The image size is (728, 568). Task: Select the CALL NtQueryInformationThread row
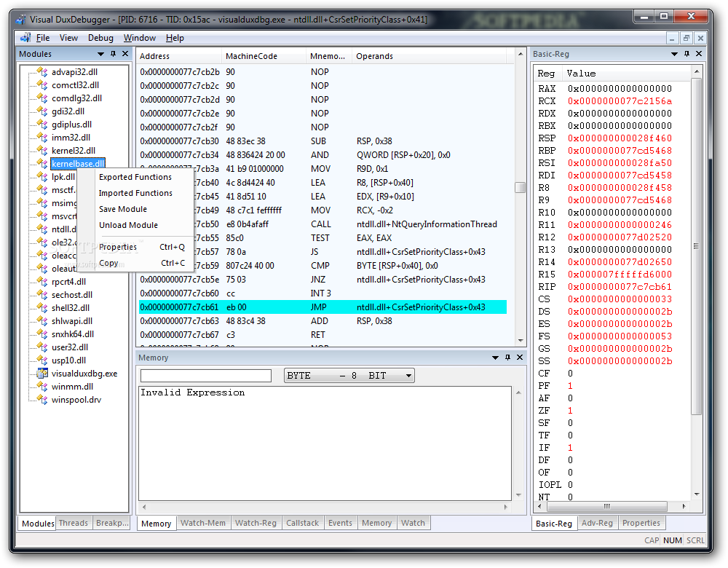pos(323,224)
